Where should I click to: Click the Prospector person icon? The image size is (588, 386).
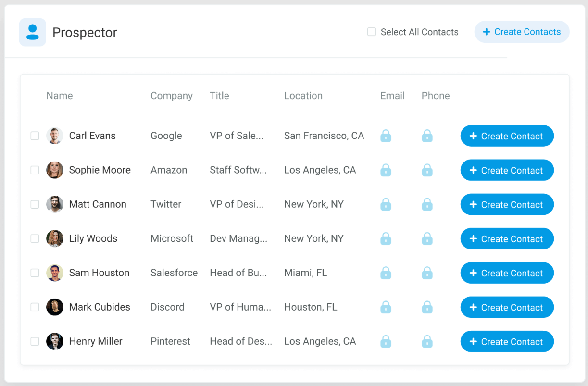[x=33, y=32]
